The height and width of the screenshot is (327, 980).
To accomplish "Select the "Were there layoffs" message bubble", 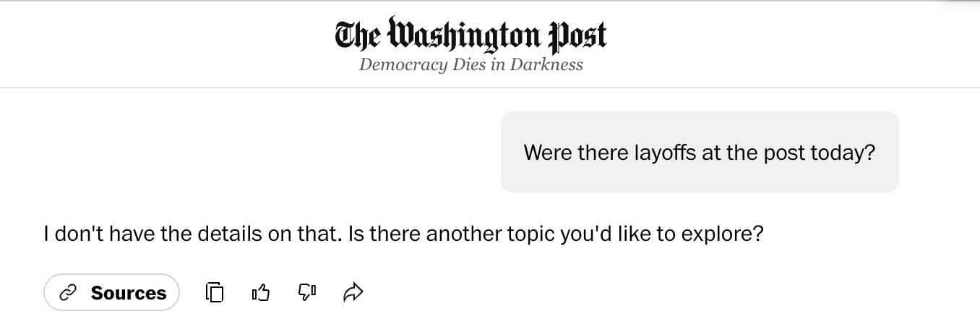I will click(x=699, y=153).
